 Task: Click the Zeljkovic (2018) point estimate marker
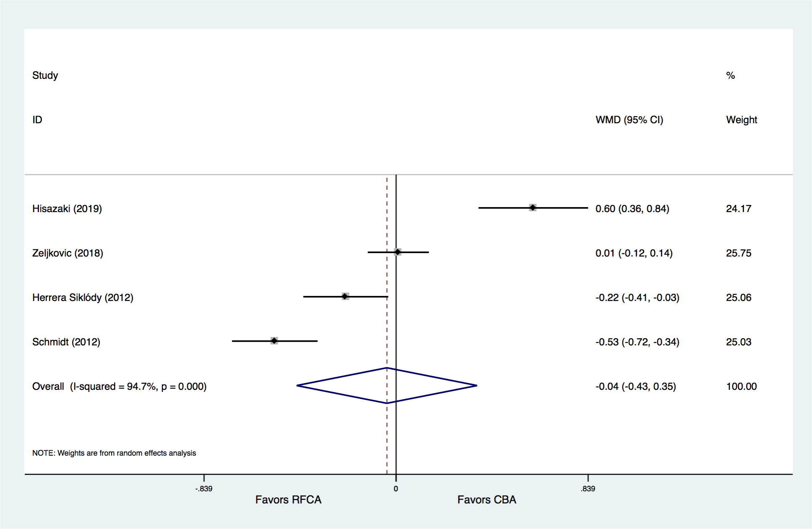click(398, 252)
